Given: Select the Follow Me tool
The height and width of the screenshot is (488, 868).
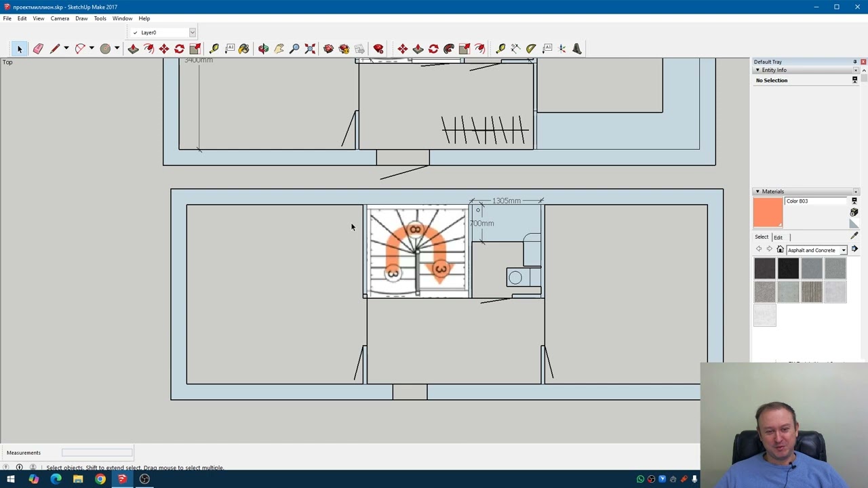Looking at the screenshot, I should (x=449, y=49).
